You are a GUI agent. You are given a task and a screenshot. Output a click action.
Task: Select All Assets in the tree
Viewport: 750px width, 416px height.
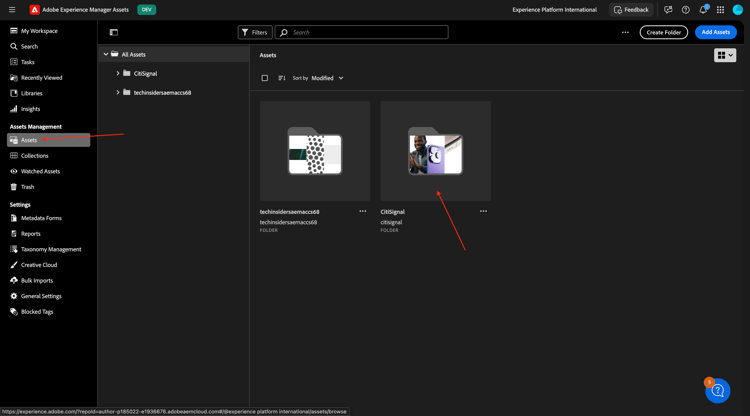coord(133,55)
